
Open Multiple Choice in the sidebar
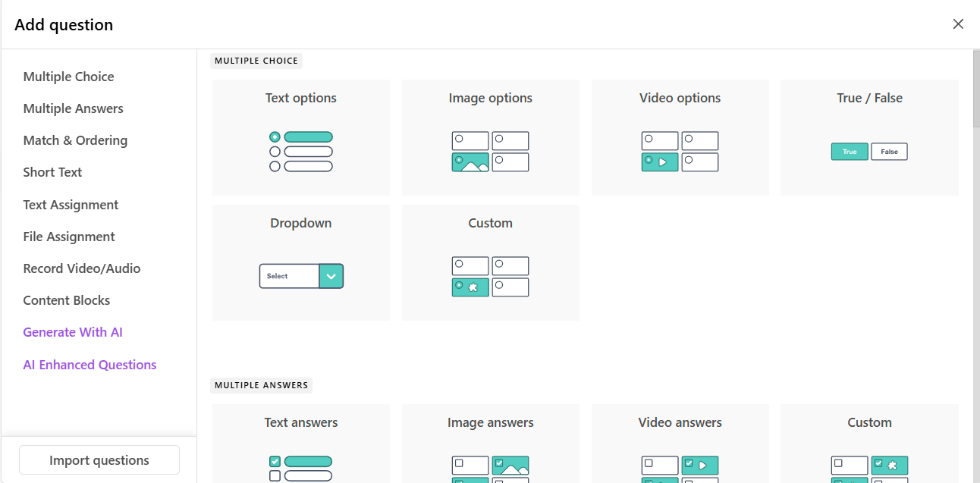pyautogui.click(x=68, y=77)
